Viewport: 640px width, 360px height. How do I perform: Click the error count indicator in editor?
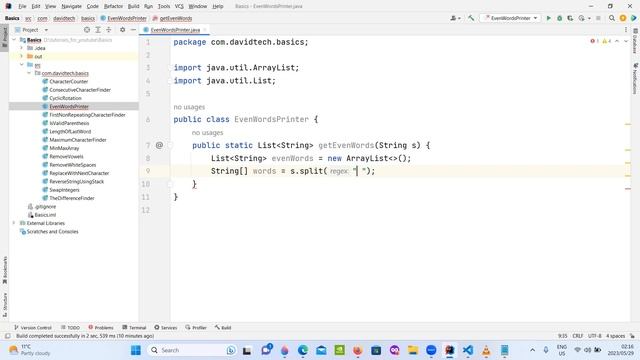(594, 41)
